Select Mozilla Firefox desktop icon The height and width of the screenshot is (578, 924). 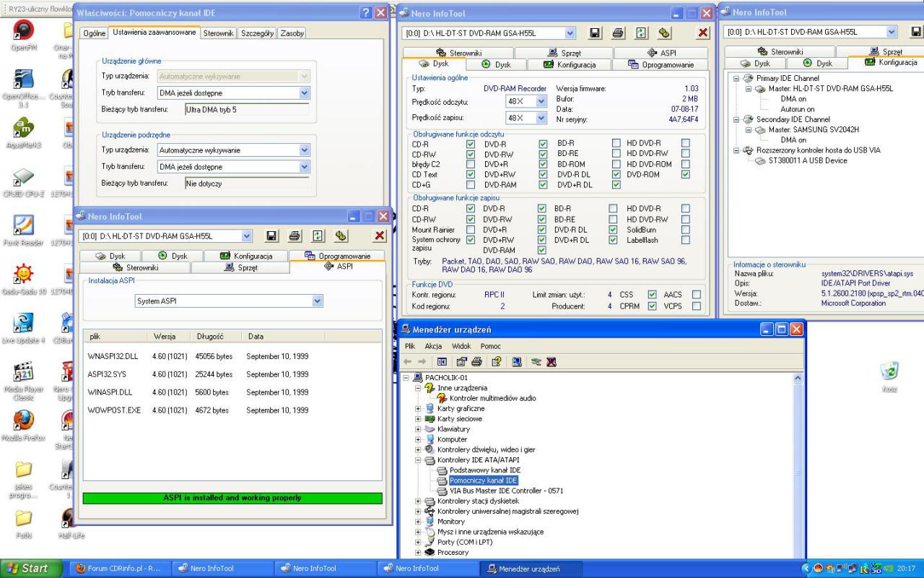pyautogui.click(x=24, y=426)
